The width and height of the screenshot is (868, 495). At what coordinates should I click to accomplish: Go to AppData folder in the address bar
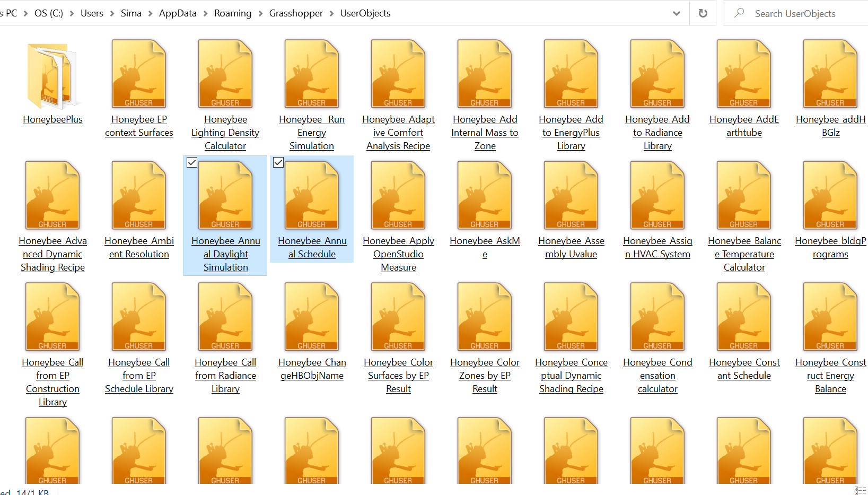point(178,13)
